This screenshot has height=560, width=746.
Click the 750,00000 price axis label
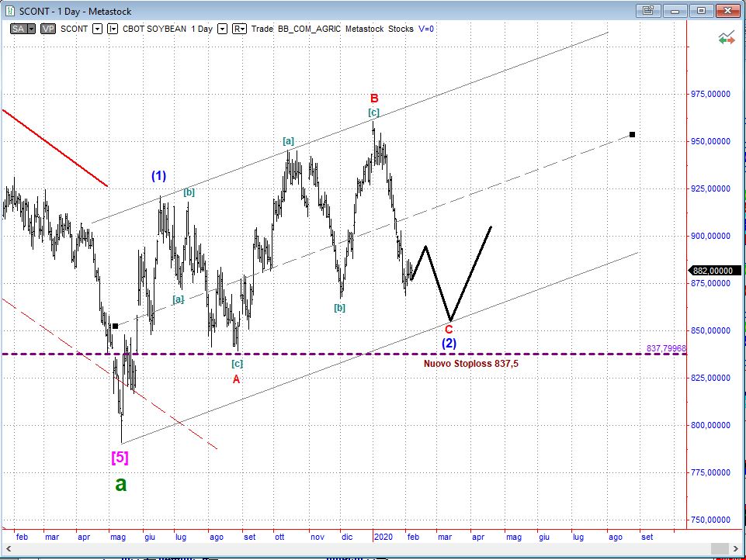pyautogui.click(x=711, y=520)
